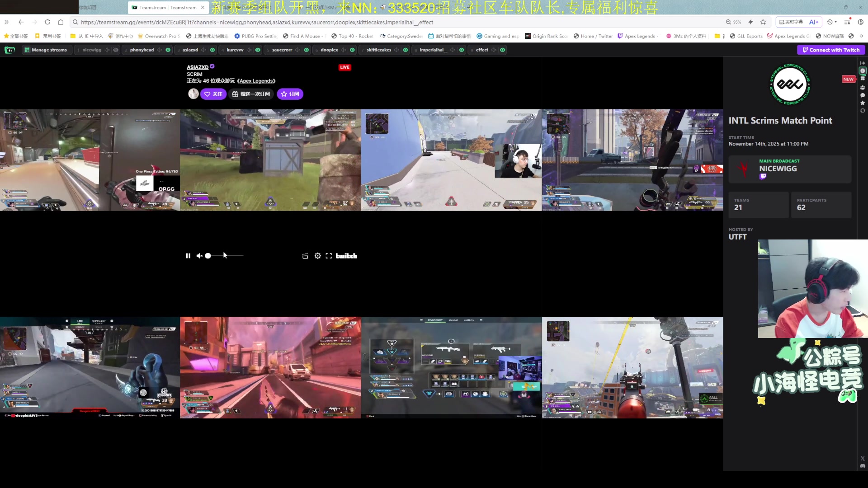This screenshot has height=488, width=868.
Task: Unmute the kurevvv stream audio
Action: pyautogui.click(x=249, y=50)
